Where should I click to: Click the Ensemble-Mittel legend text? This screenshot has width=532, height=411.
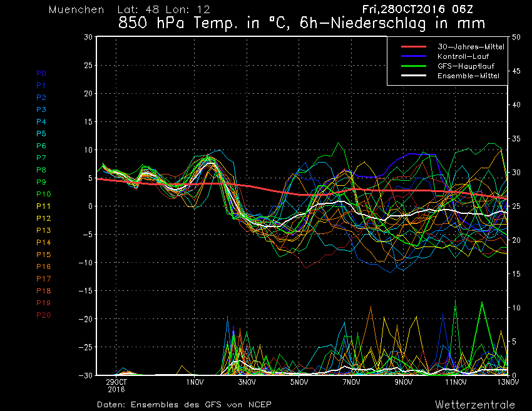pos(469,76)
